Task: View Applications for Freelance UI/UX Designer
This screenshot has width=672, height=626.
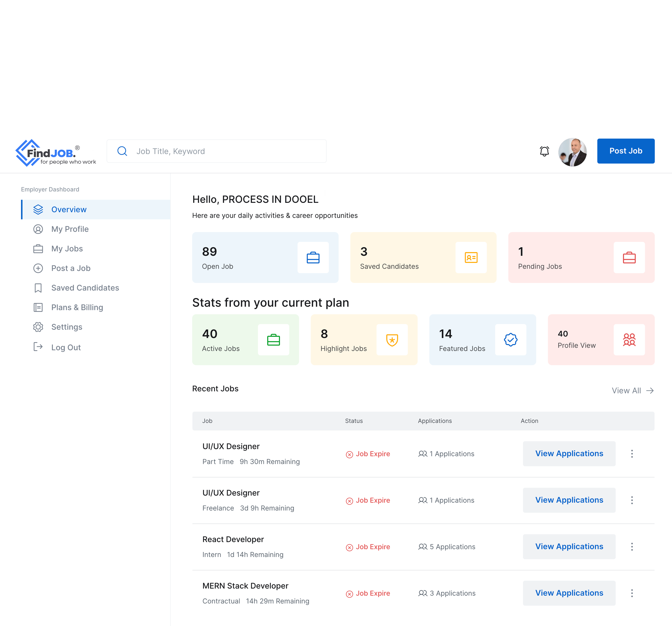Action: pos(569,500)
